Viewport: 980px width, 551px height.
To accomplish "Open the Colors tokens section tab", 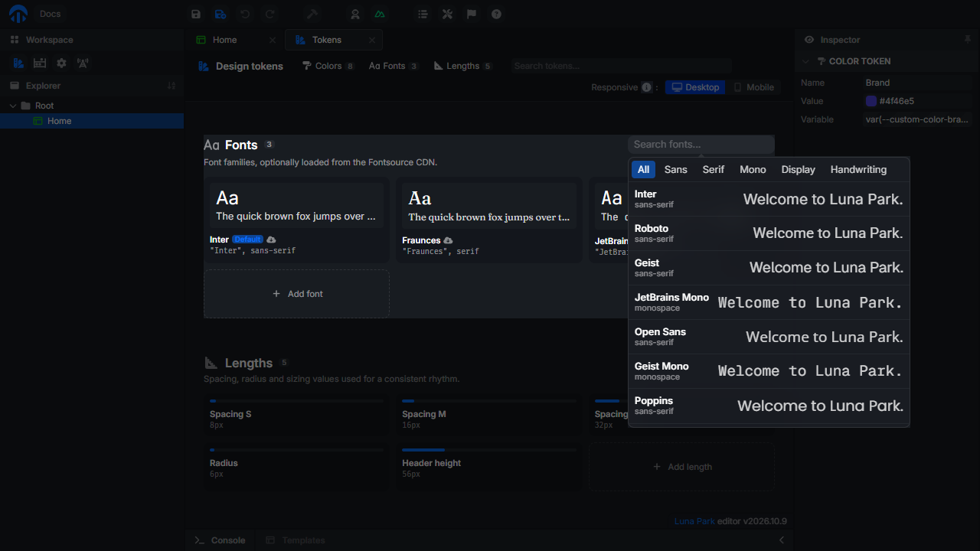I will (x=328, y=66).
